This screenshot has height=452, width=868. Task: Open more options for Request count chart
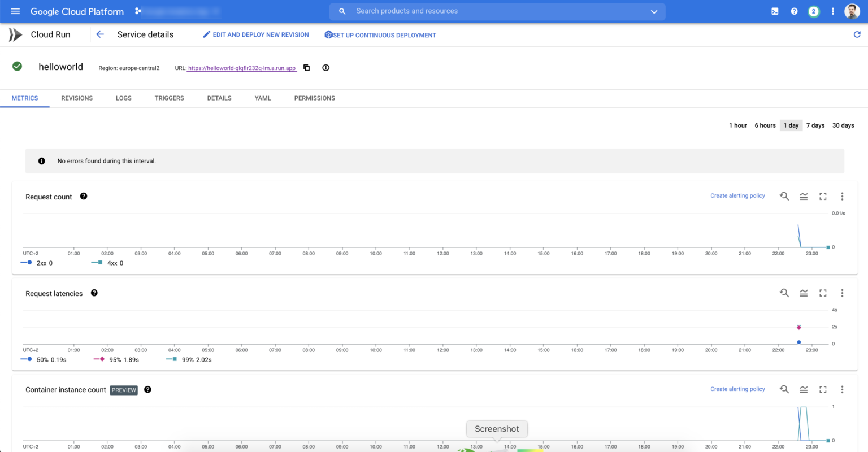[842, 197]
